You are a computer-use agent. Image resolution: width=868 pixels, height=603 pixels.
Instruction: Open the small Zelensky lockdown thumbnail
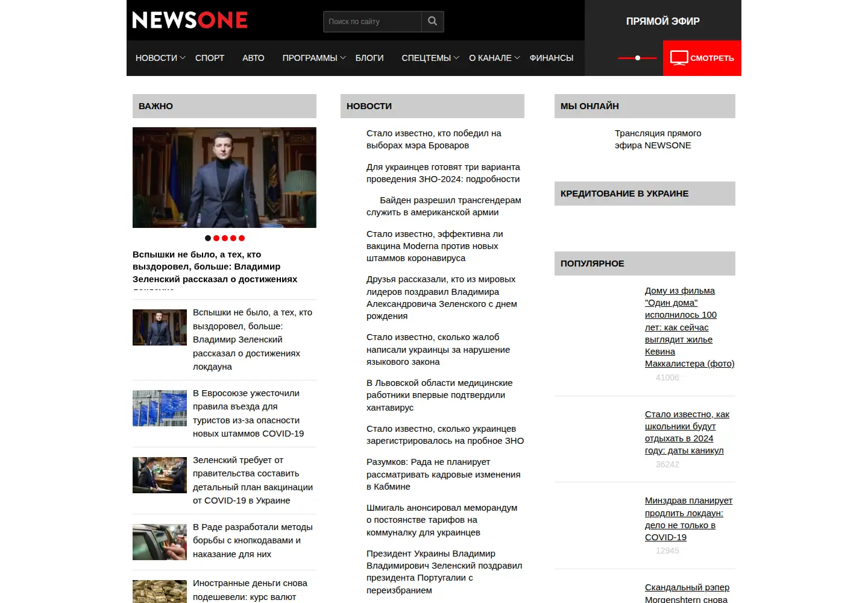coord(160,327)
